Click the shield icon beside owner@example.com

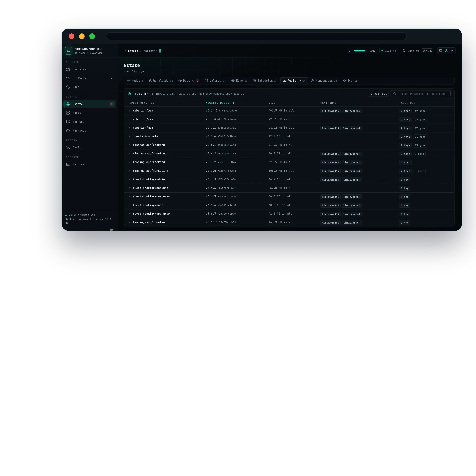click(66, 215)
